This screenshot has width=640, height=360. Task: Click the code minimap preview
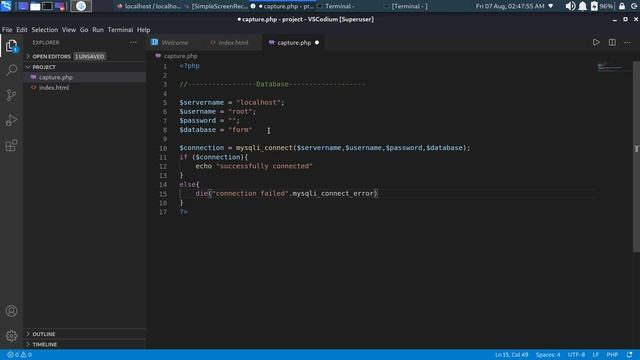click(x=611, y=67)
